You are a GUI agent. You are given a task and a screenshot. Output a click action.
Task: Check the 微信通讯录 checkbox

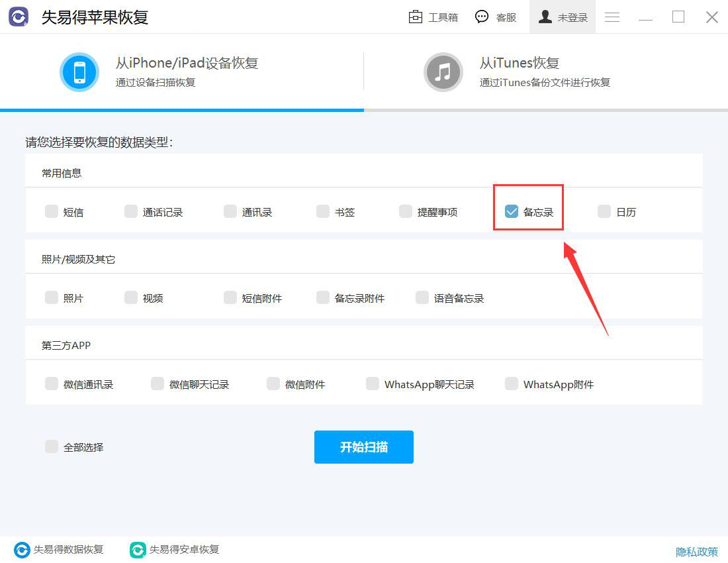52,384
